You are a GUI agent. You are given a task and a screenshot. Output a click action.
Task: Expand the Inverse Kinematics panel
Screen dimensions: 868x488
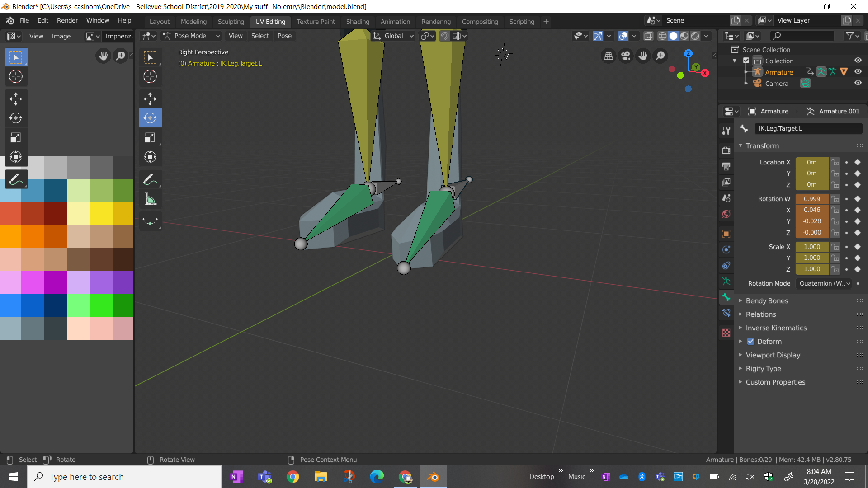coord(776,328)
